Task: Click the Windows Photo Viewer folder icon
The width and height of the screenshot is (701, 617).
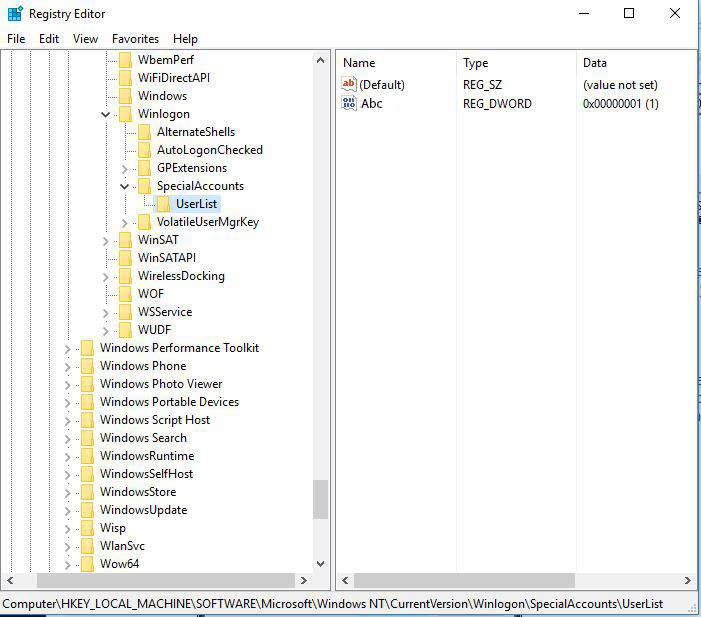Action: coord(88,384)
